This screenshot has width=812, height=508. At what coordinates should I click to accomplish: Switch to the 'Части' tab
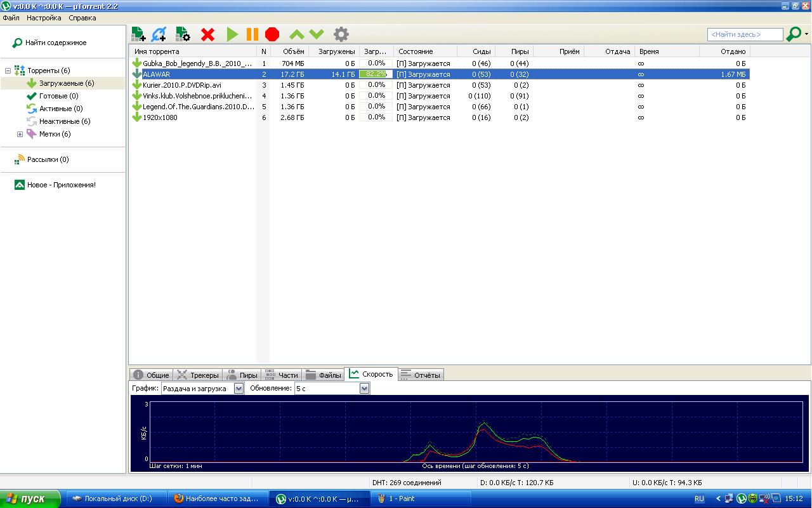click(x=281, y=375)
